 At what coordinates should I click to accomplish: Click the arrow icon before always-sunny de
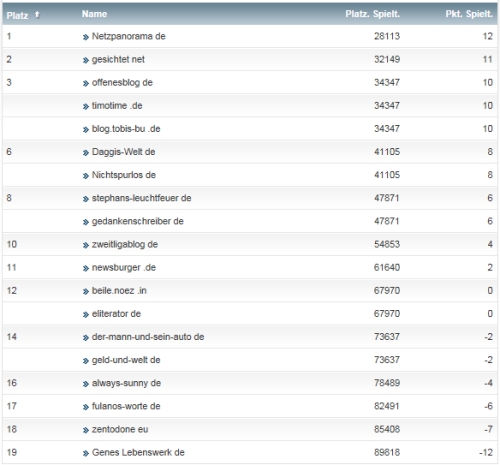[86, 384]
